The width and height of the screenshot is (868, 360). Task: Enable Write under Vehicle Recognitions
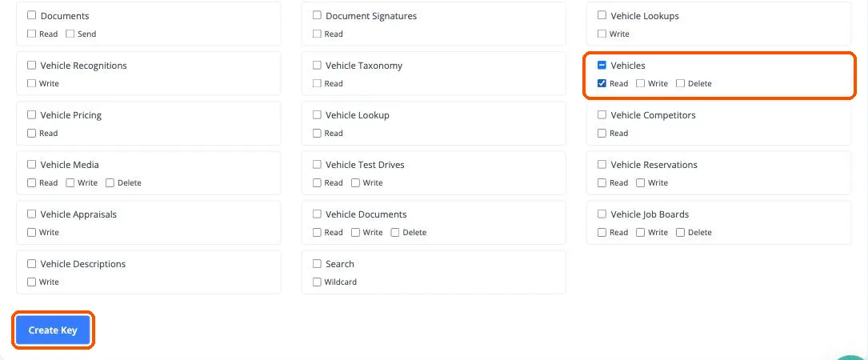tap(31, 84)
